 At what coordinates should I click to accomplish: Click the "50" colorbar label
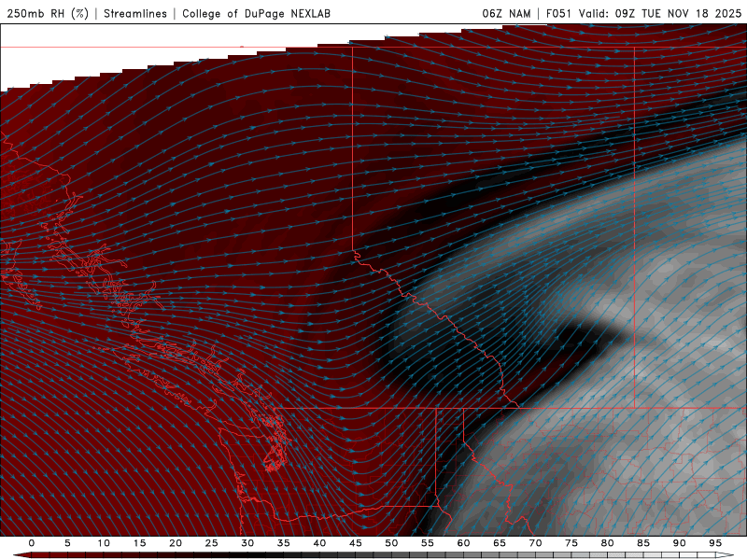point(391,543)
